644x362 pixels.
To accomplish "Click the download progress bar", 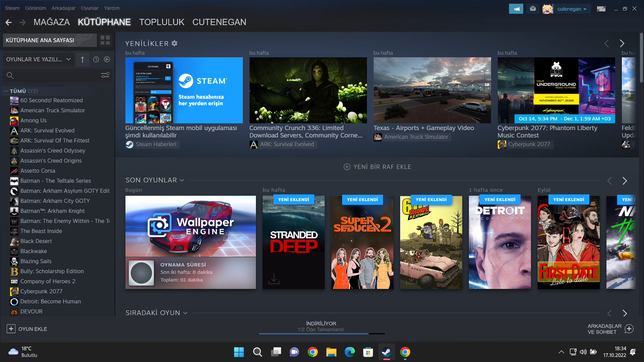I will (321, 334).
